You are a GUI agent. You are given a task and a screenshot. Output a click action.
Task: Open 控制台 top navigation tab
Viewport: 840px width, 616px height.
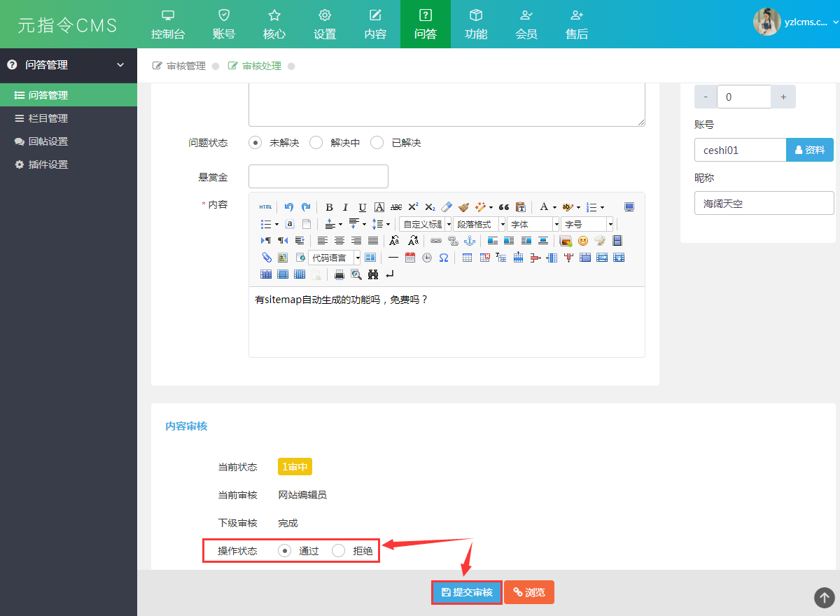[168, 24]
